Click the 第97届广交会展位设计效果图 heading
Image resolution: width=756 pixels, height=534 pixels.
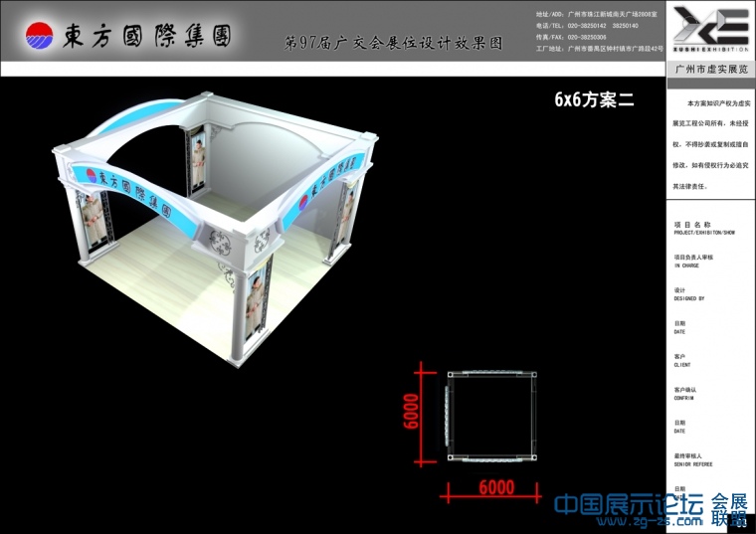point(393,43)
